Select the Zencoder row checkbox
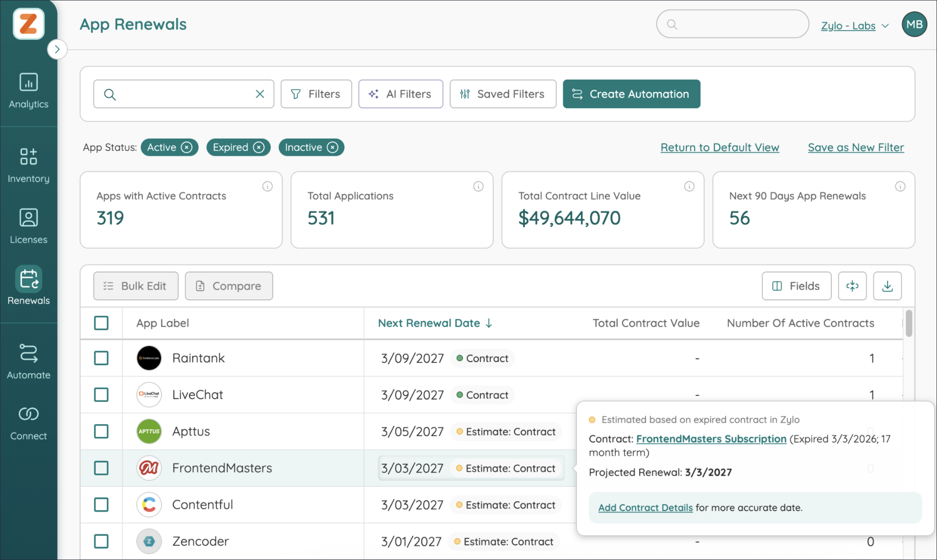The height and width of the screenshot is (560, 937). click(x=101, y=541)
